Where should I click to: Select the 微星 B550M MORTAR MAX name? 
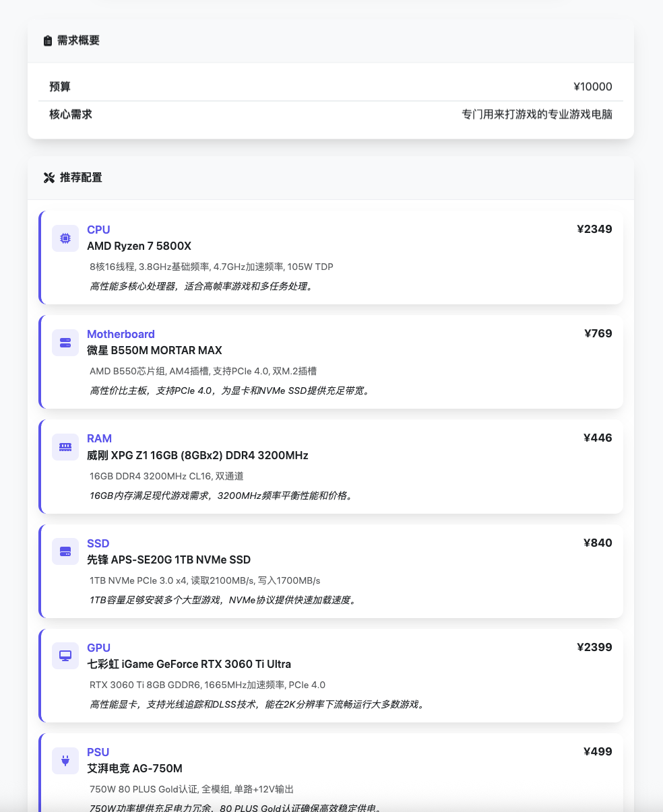pos(154,351)
